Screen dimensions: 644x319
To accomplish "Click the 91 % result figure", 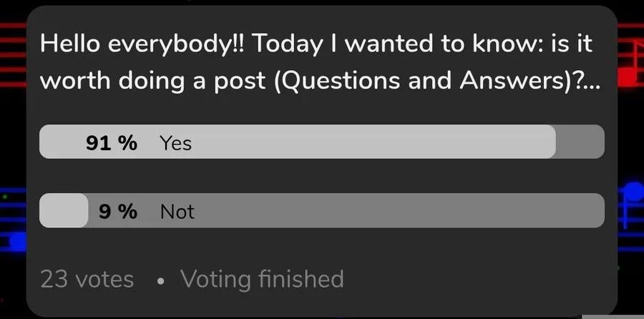I will pyautogui.click(x=112, y=143).
